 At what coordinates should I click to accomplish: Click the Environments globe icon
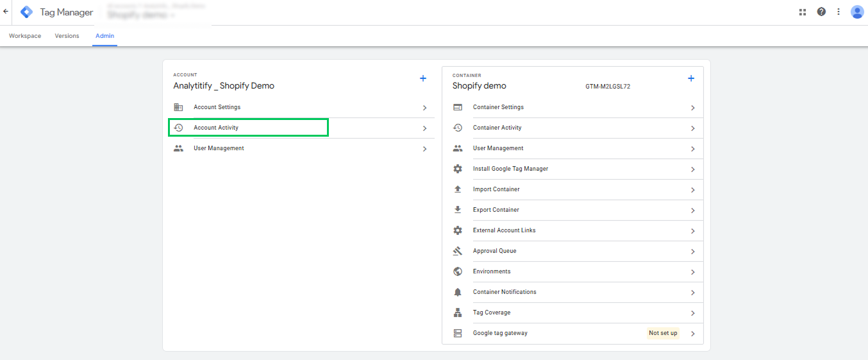(x=458, y=271)
